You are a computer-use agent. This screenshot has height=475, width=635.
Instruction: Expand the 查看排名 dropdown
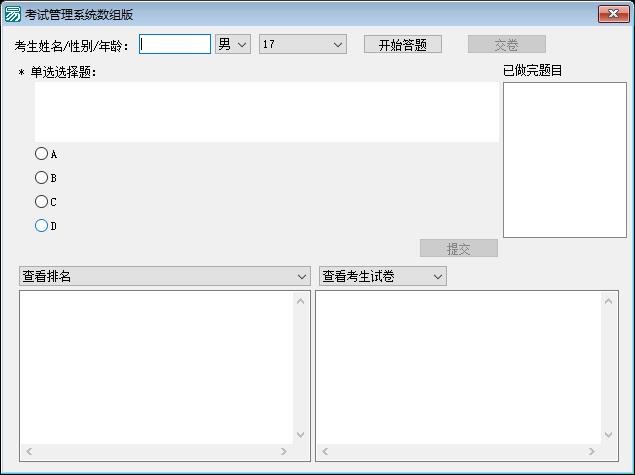pyautogui.click(x=165, y=276)
